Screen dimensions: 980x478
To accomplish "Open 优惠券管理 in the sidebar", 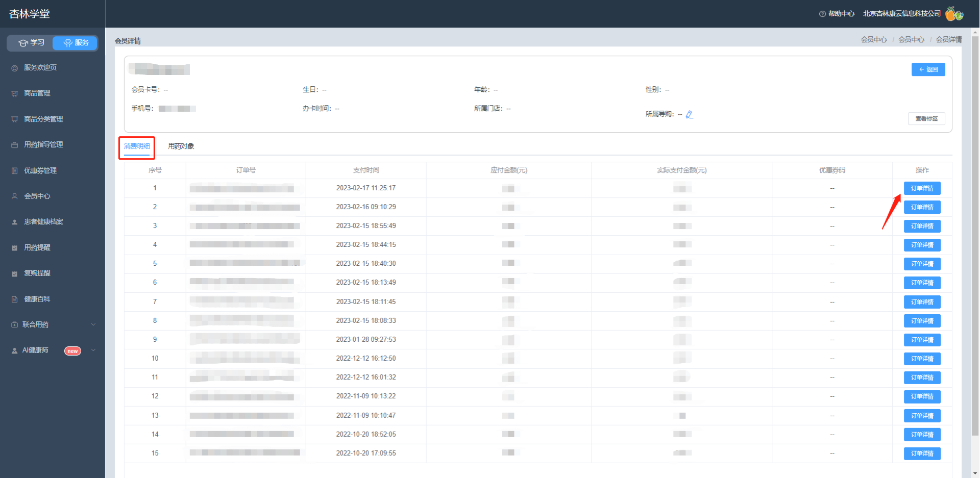I will [x=40, y=171].
